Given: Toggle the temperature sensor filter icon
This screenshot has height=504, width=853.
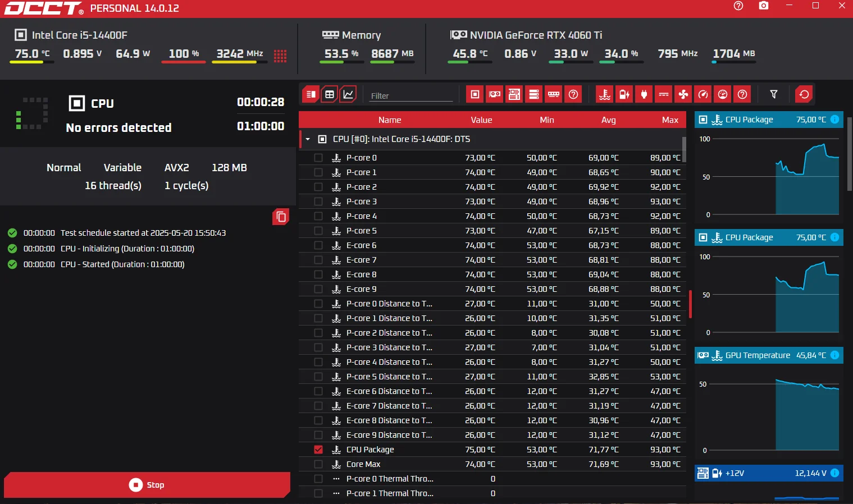Looking at the screenshot, I should (605, 94).
